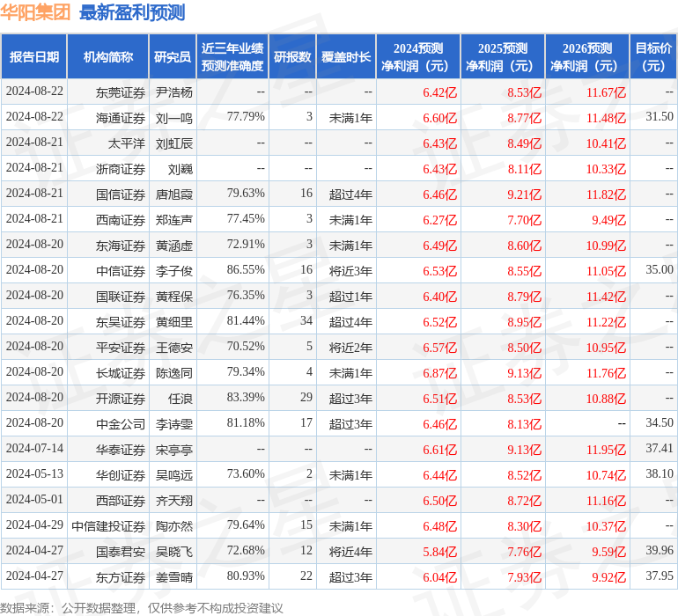
Task: Select analyst name 陶亦然
Action: (x=173, y=526)
